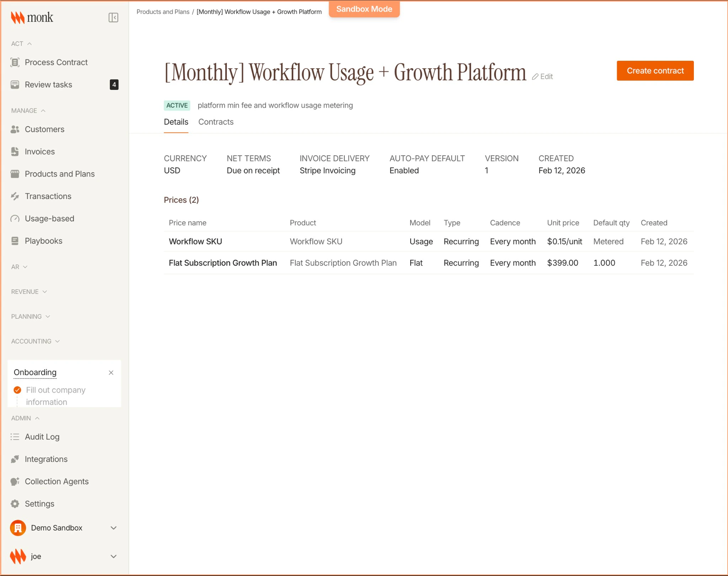Dismiss the Onboarding widget
This screenshot has width=728, height=576.
click(111, 373)
